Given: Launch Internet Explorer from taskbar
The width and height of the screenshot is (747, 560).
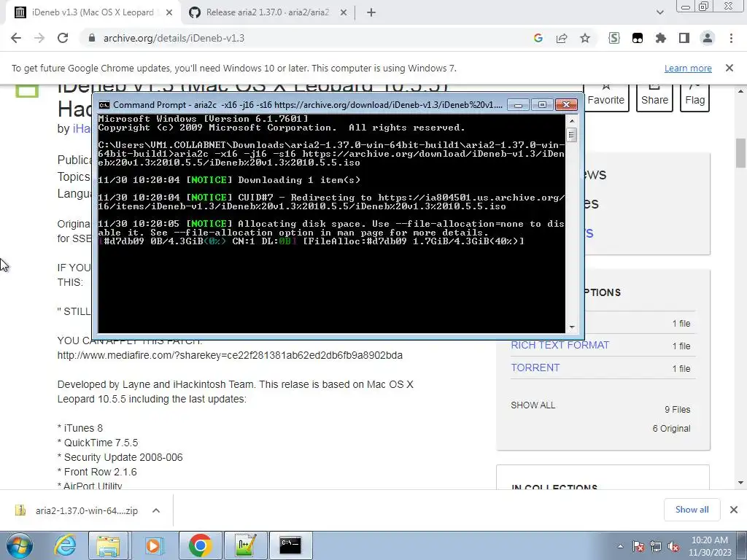Looking at the screenshot, I should [64, 545].
